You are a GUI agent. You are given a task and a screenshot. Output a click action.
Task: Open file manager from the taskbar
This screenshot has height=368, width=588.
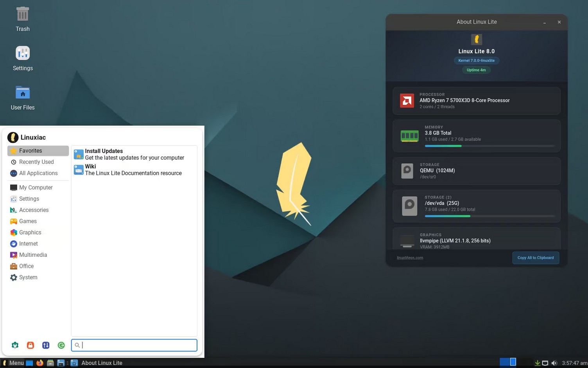pyautogui.click(x=50, y=363)
